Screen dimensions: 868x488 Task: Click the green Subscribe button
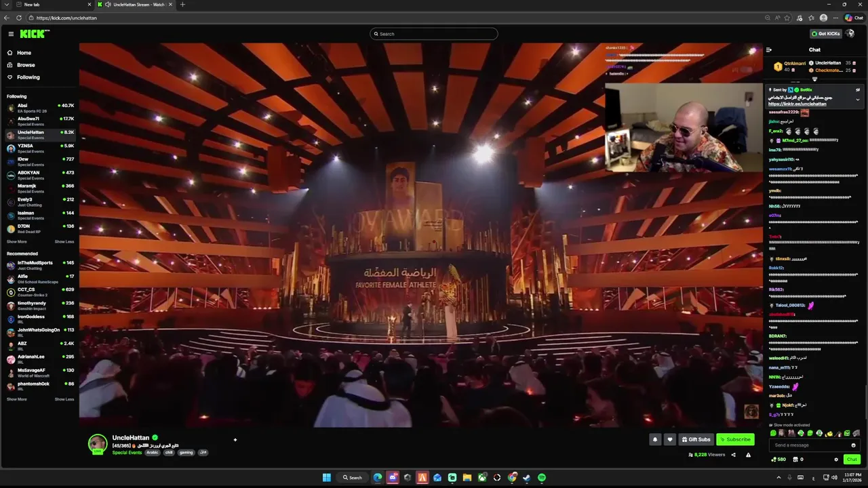735,439
